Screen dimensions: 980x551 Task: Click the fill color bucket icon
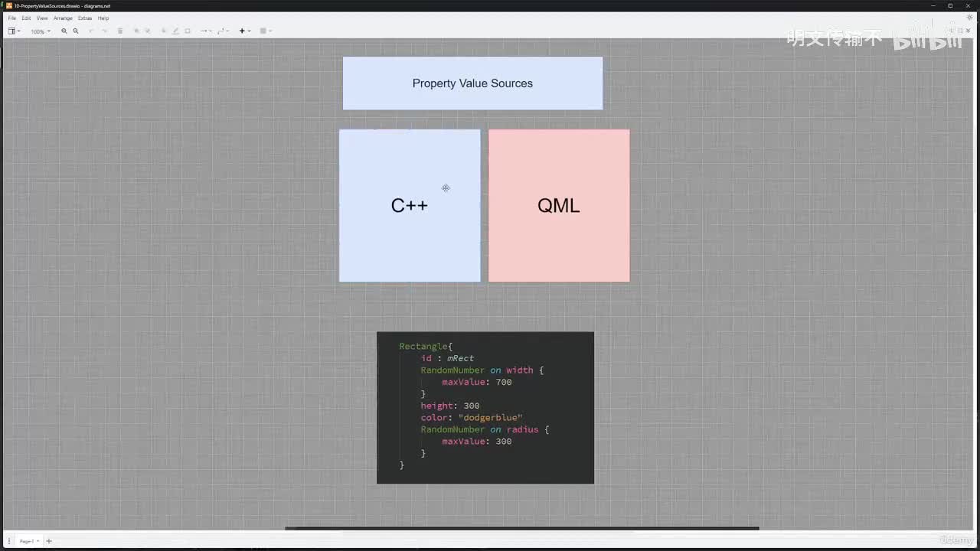(x=164, y=31)
